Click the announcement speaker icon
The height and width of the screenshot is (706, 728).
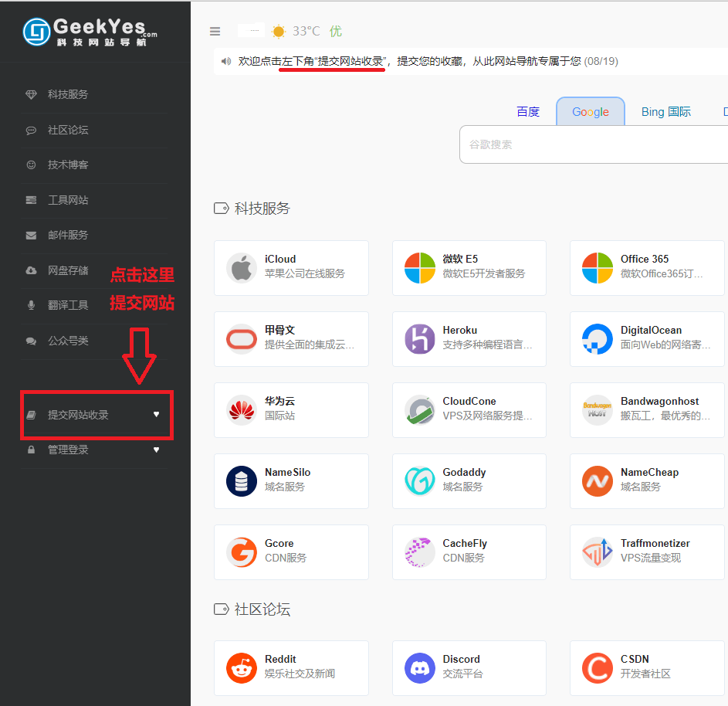coord(226,61)
